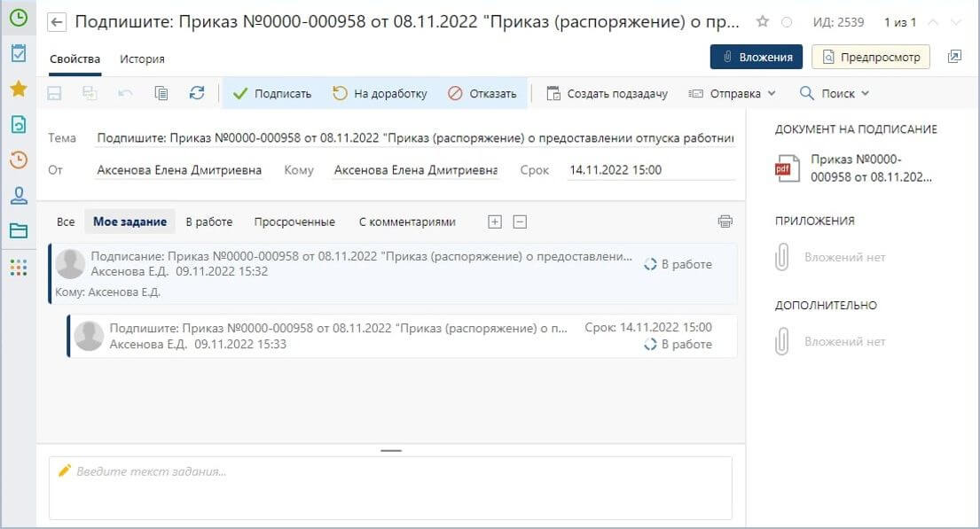The width and height of the screenshot is (980, 529).
Task: Click the copy icon in toolbar
Action: point(161,93)
